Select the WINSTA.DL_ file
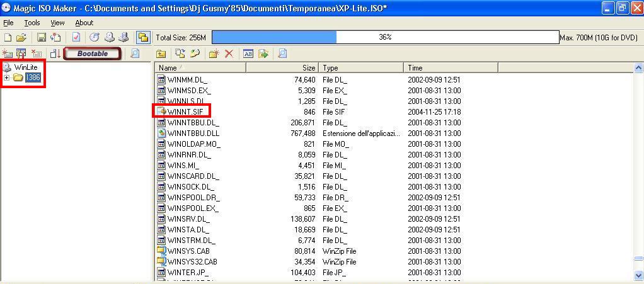The height and width of the screenshot is (284, 644). (188, 229)
